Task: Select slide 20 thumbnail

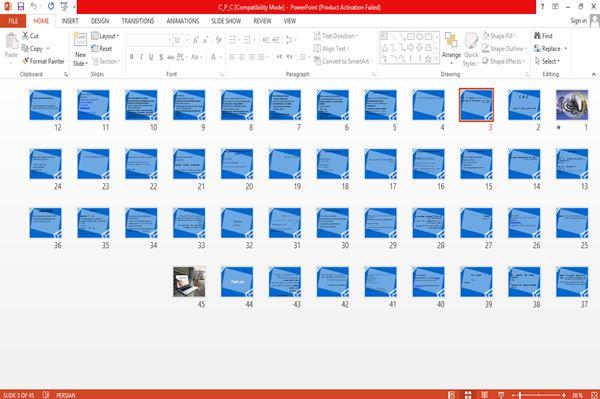Action: tap(237, 164)
